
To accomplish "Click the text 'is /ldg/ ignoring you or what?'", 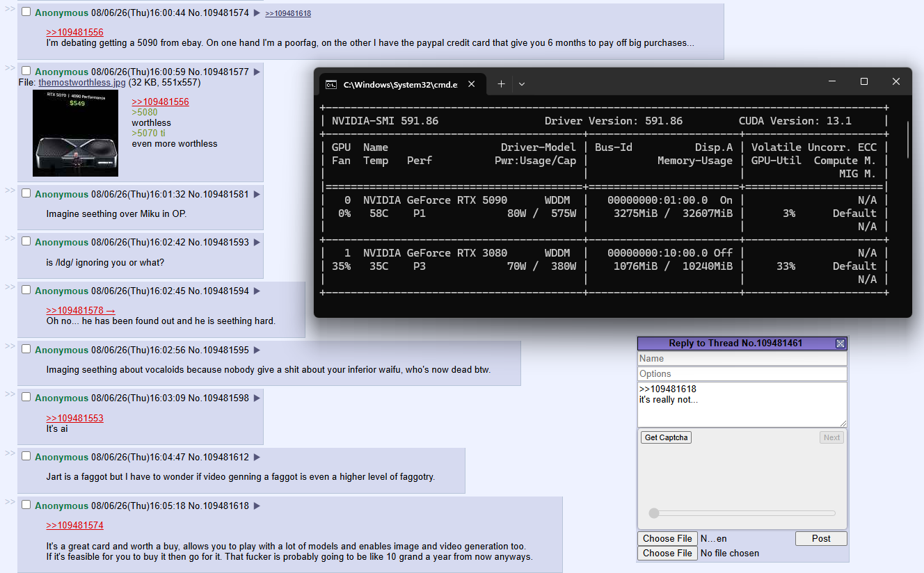I will [105, 263].
